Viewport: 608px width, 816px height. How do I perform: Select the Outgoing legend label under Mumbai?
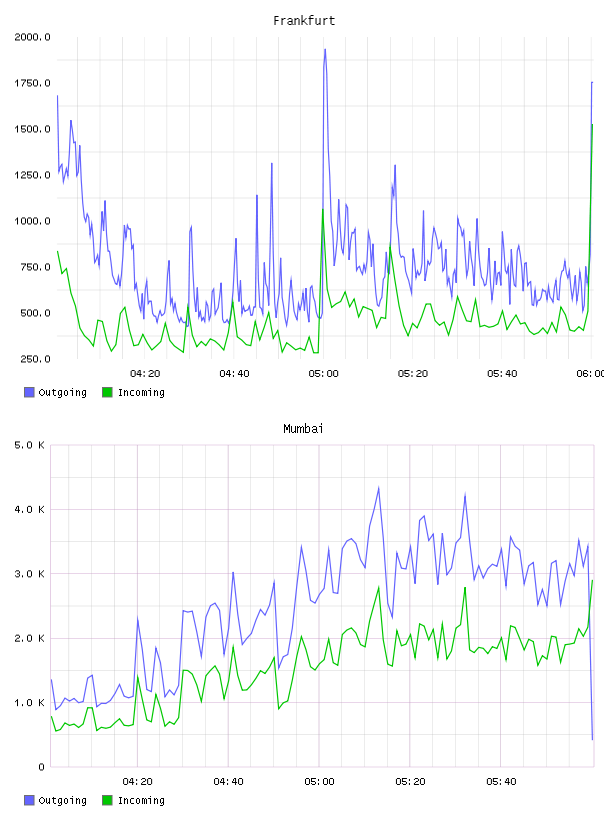[62, 801]
